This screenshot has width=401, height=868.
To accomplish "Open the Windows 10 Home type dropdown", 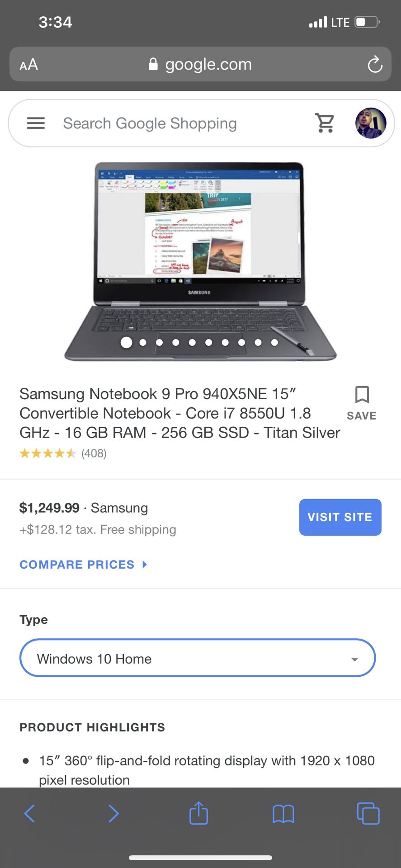I will pos(198,658).
